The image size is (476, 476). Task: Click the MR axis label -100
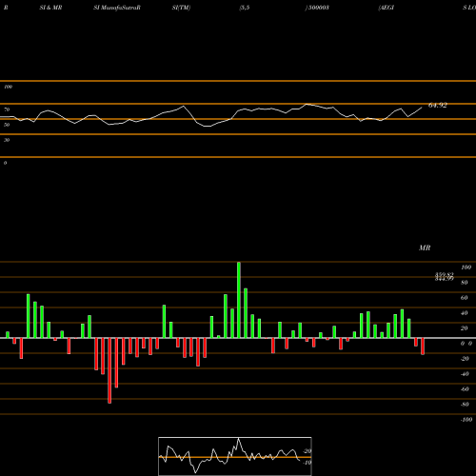pyautogui.click(x=466, y=420)
